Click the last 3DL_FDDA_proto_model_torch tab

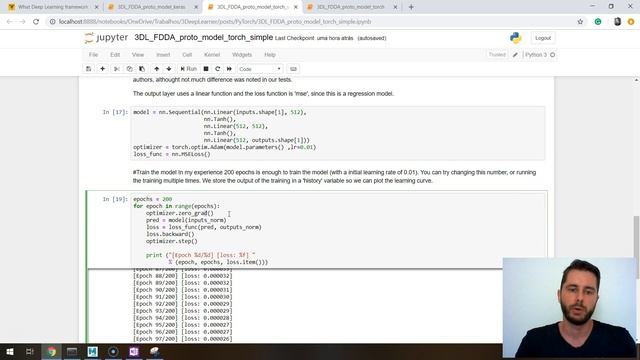[351, 7]
